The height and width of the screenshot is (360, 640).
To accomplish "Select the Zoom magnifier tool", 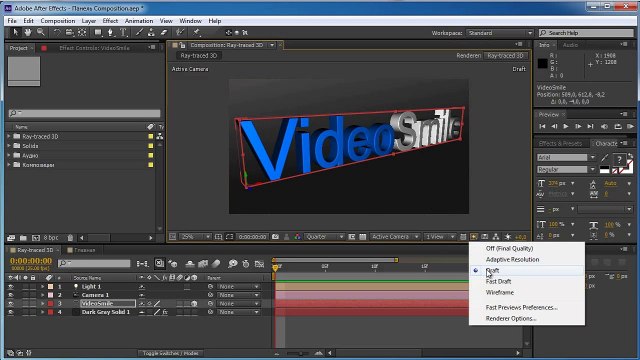I will (x=40, y=32).
